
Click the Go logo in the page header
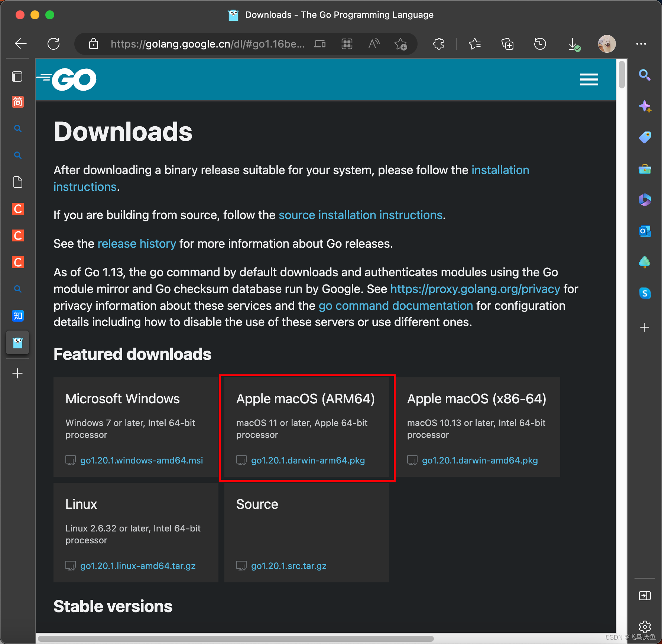coord(66,79)
